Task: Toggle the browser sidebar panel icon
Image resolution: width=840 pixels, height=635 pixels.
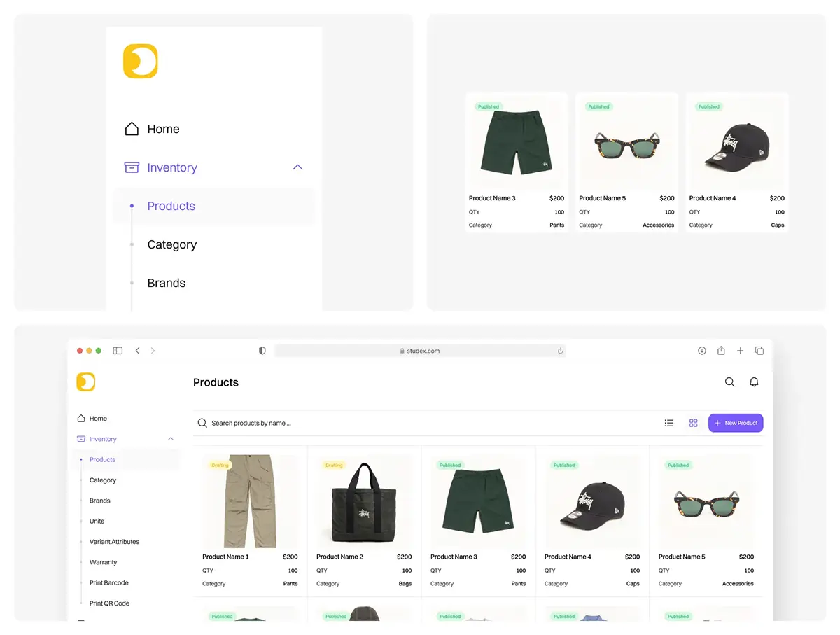Action: click(118, 351)
